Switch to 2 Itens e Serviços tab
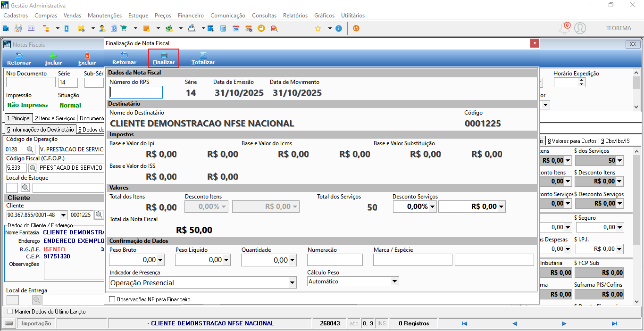644x331 pixels. point(55,118)
